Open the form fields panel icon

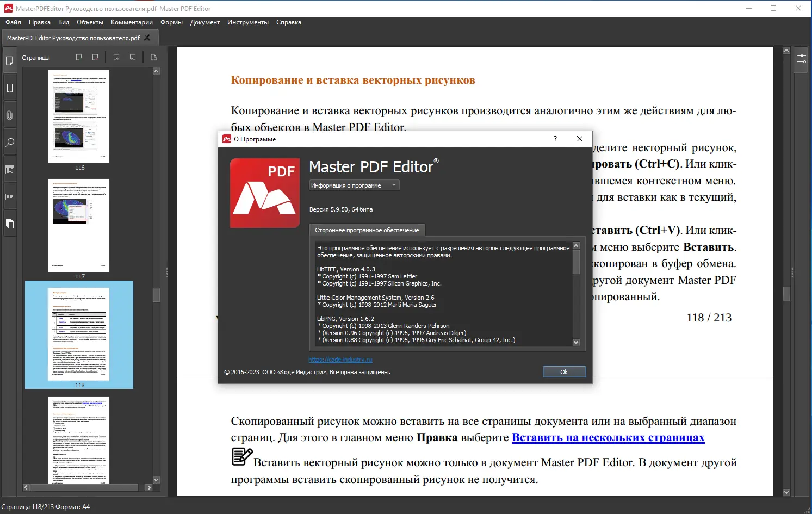(9, 170)
